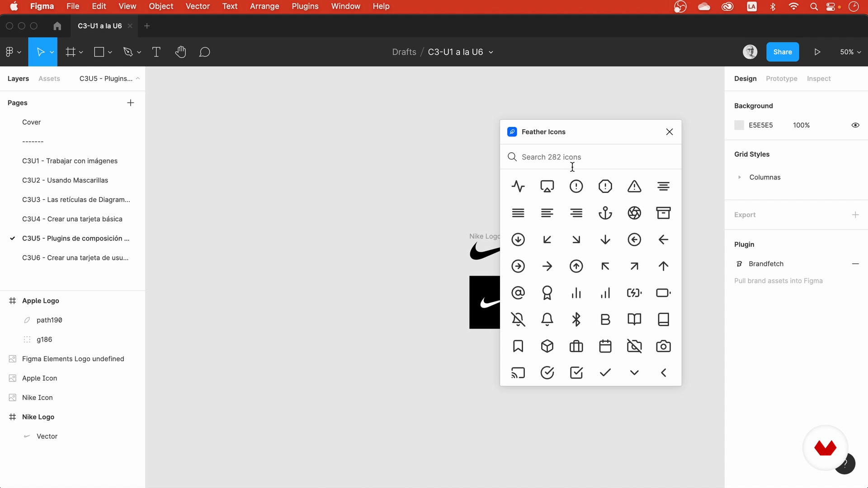Insert the camera-off Feather icon
Image resolution: width=868 pixels, height=488 pixels.
pos(634,346)
